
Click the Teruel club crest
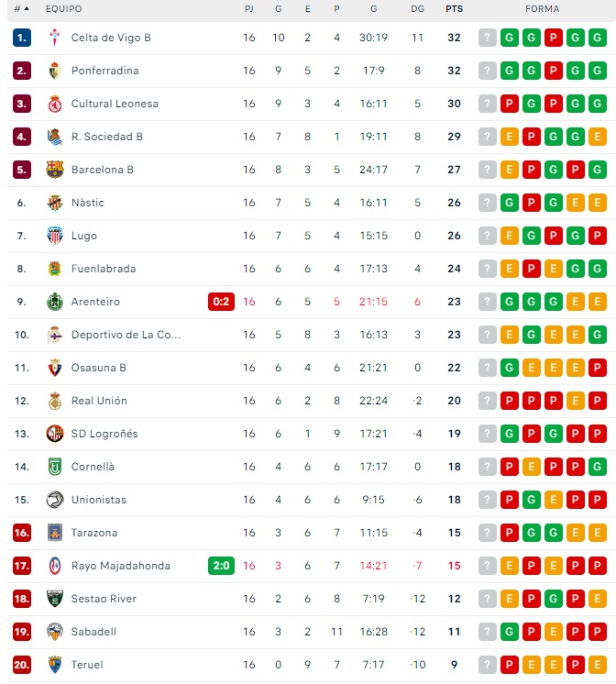point(54,665)
